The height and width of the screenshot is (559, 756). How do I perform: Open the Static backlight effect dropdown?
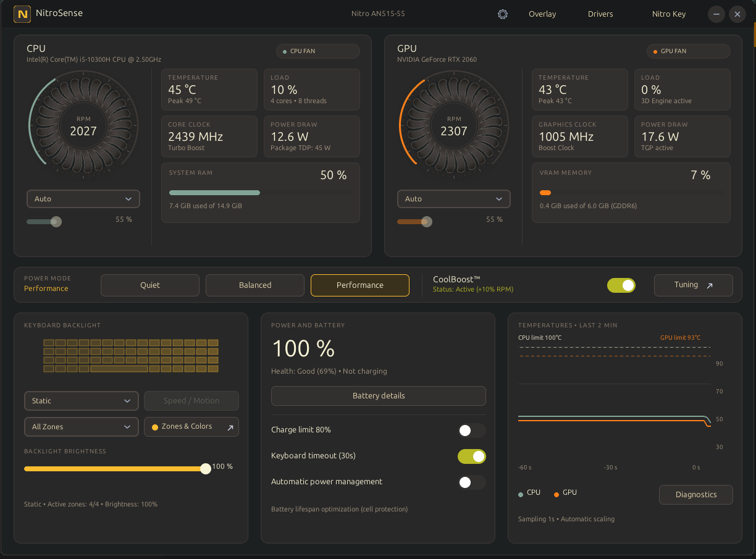point(81,401)
